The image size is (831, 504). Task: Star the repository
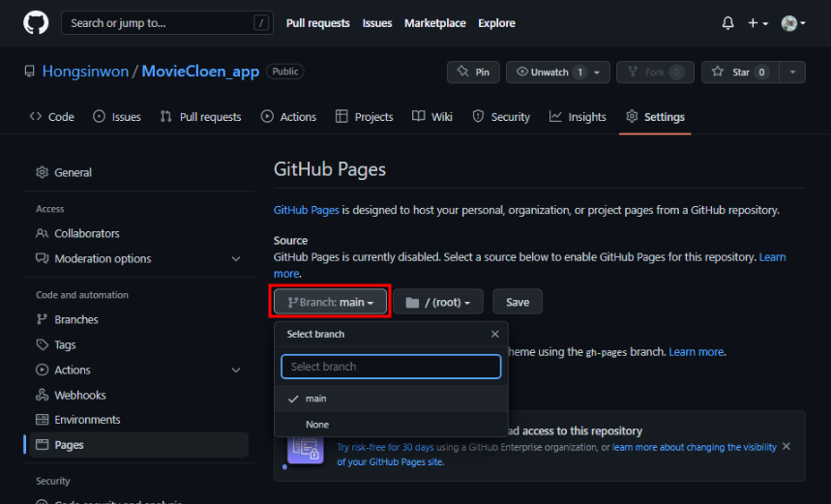[x=740, y=73]
